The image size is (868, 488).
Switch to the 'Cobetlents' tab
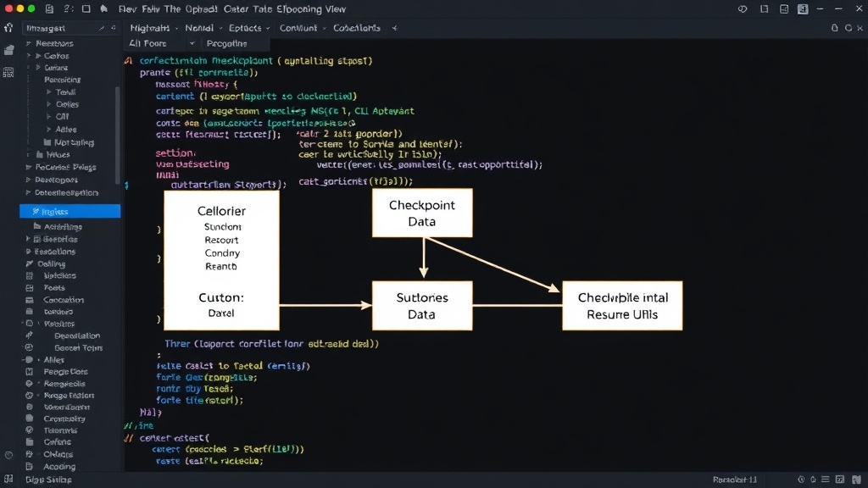point(357,28)
